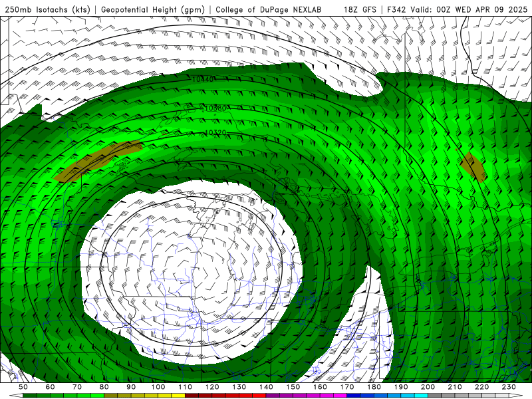Click the legend value 110
532x399 pixels.
click(186, 387)
